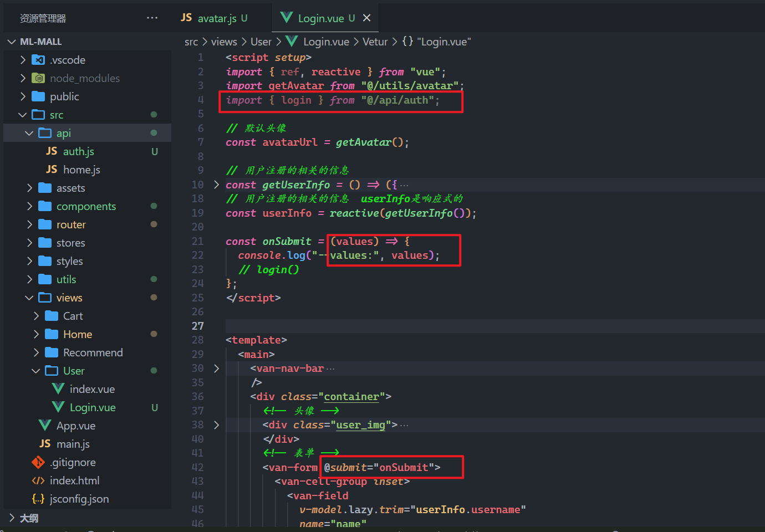Expand the 大纲 outline section

point(12,518)
